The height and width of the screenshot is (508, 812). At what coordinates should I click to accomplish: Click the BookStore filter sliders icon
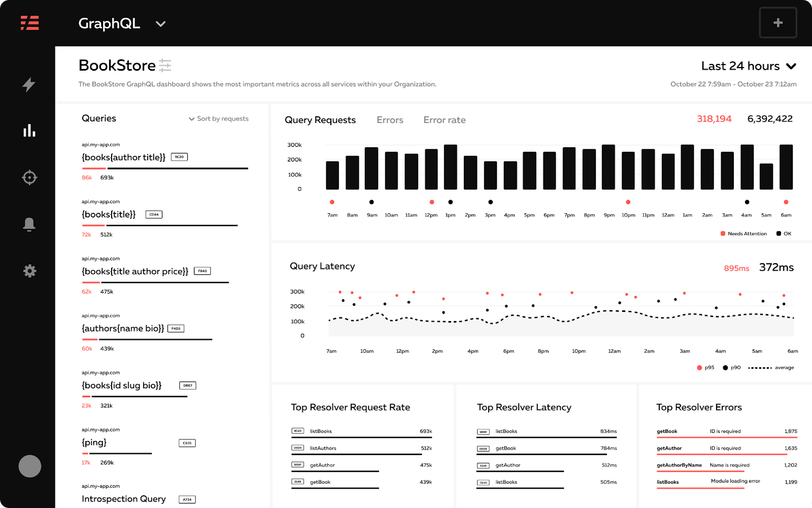[165, 66]
